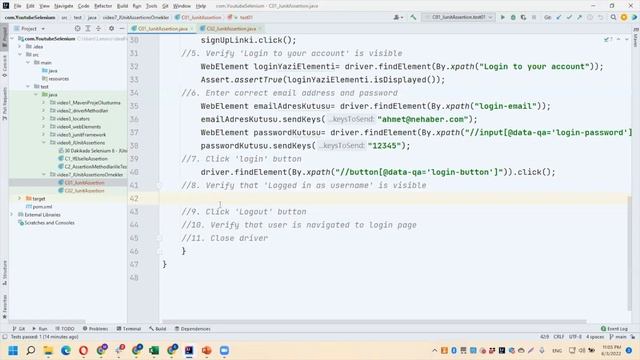Expand the video3_locators folder

44,119
